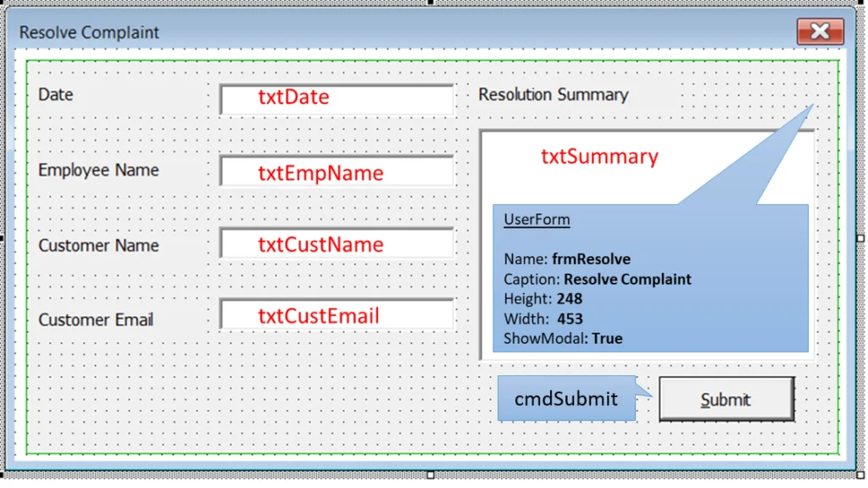Click the UserForm heading in the callout
This screenshot has height=488, width=868.
[537, 220]
